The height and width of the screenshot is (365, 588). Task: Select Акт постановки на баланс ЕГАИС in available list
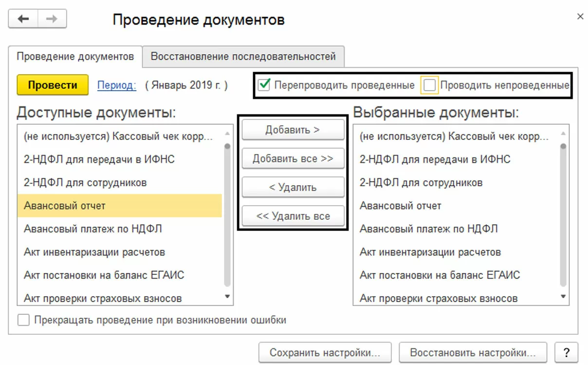[120, 275]
